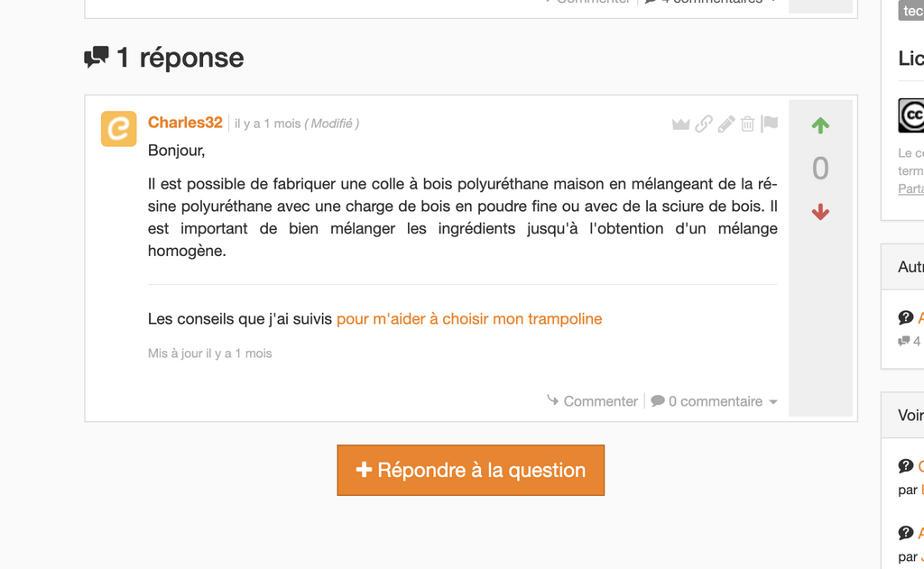Mark answer as best with crown icon
The width and height of the screenshot is (924, 569).
point(680,124)
